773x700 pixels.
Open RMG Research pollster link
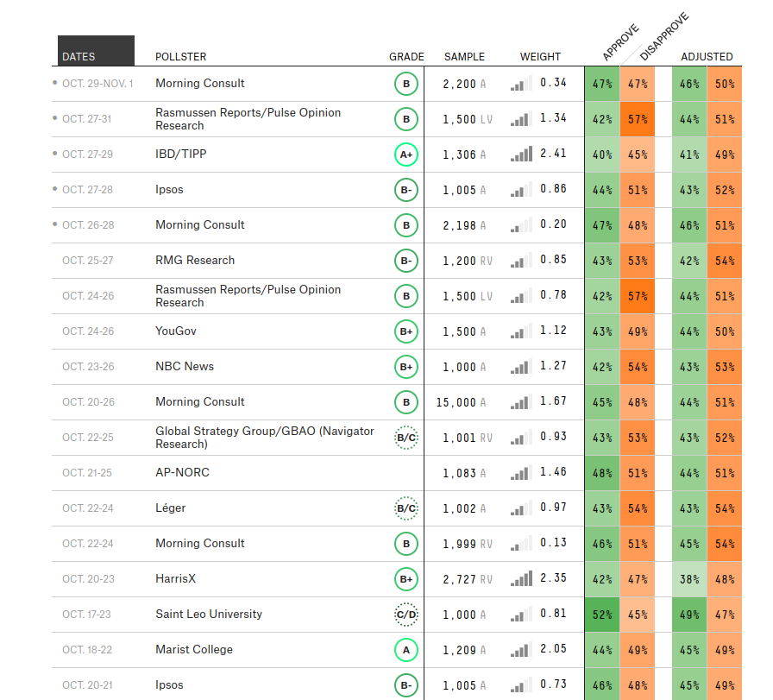pos(195,261)
